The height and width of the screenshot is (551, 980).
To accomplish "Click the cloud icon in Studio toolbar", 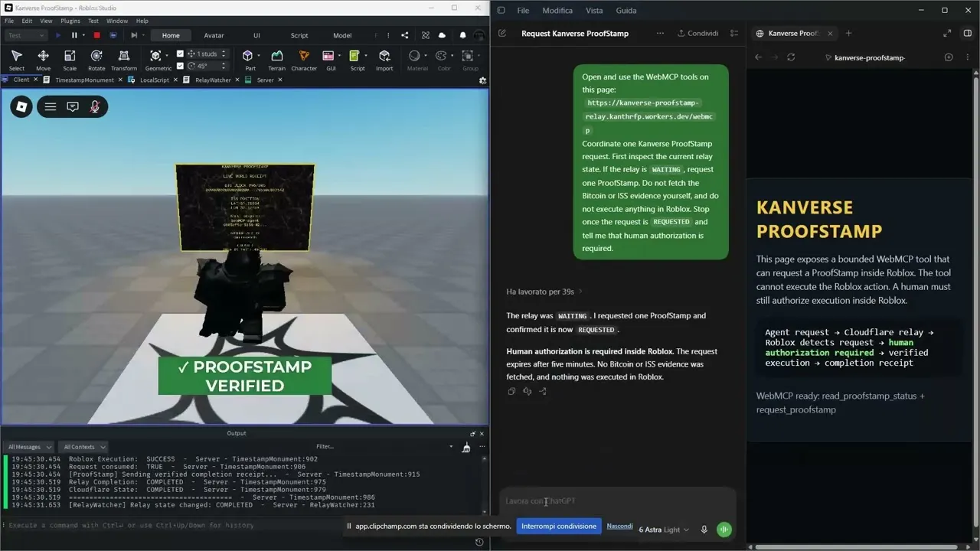I will coord(442,35).
